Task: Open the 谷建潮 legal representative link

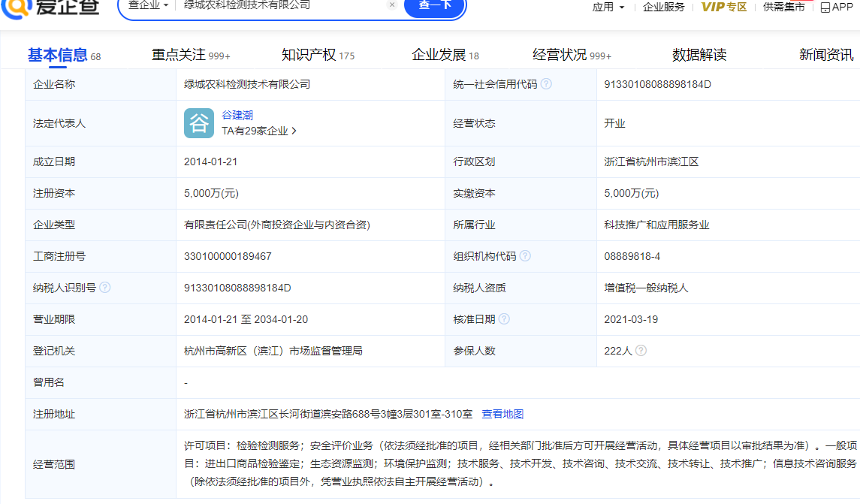Action: (237, 115)
